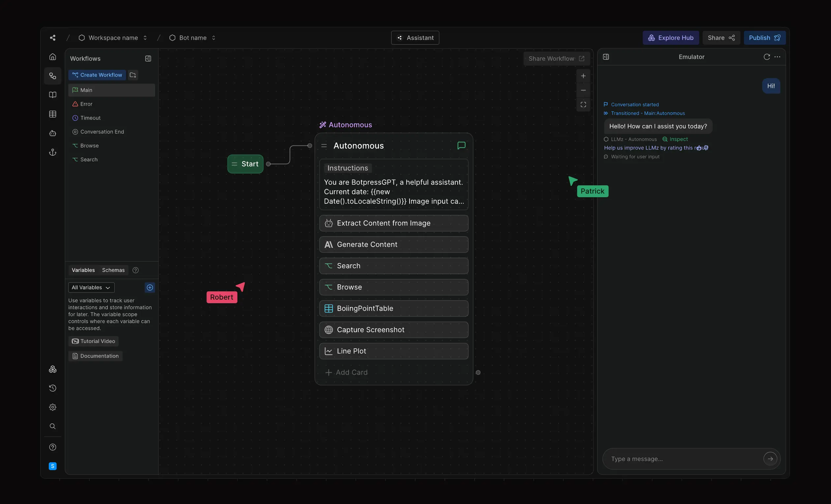Open the version History icon in sidebar
Viewport: 831px width, 504px height.
pos(53,388)
